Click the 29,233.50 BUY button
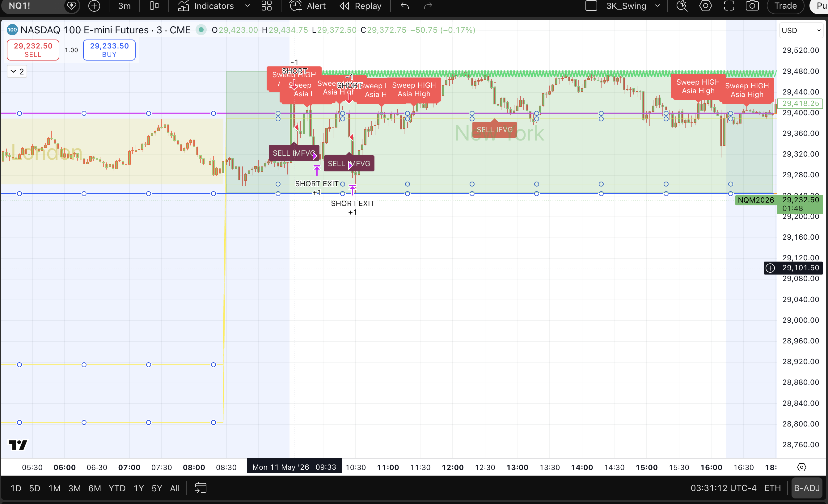 pos(109,50)
